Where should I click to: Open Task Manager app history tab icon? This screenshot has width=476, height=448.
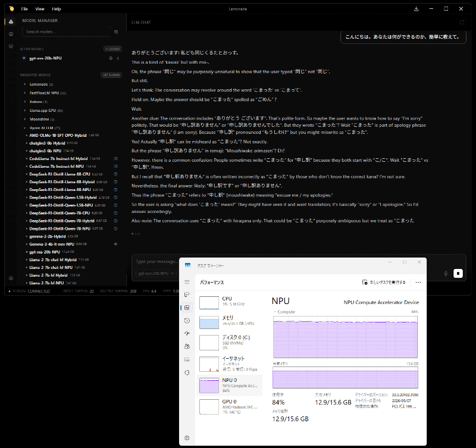pos(187,321)
